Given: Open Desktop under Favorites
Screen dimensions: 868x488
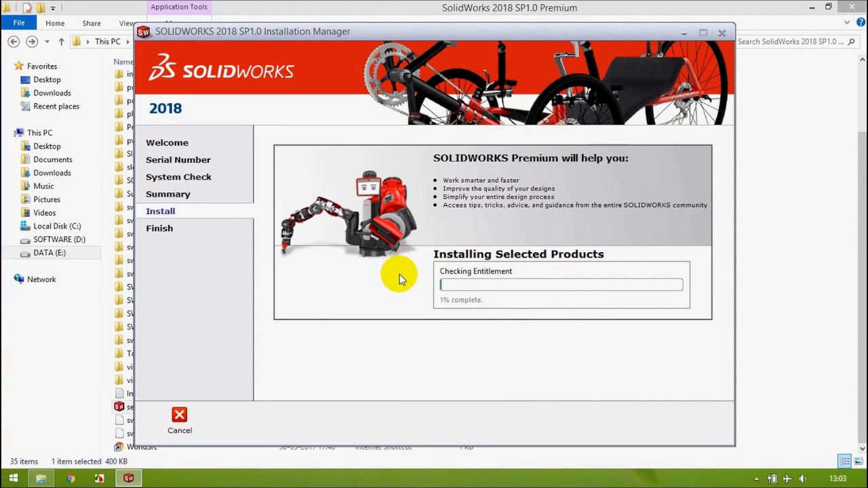Looking at the screenshot, I should click(x=47, y=79).
